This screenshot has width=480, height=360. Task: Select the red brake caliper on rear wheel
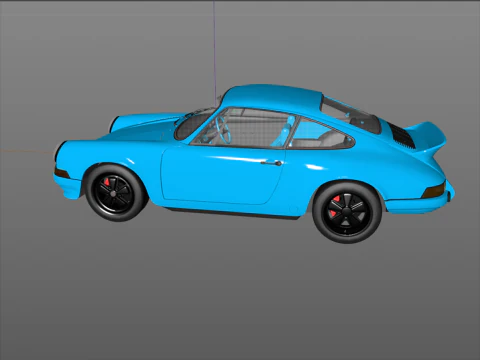tap(334, 206)
